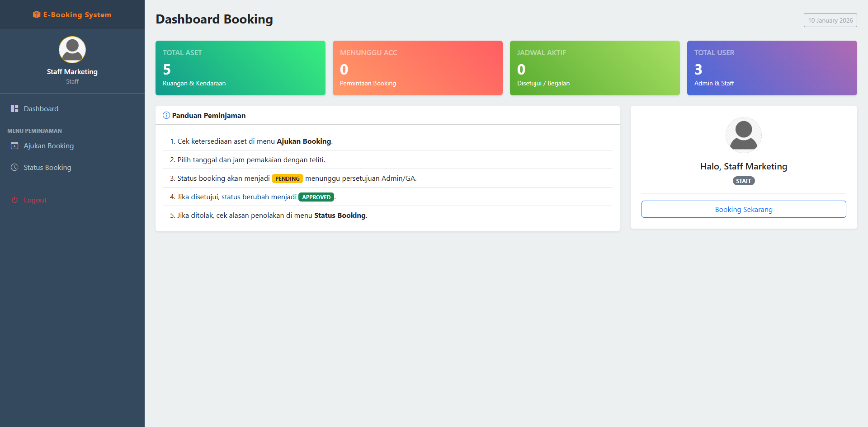Select the MENUNGGU ACC red card

[417, 68]
